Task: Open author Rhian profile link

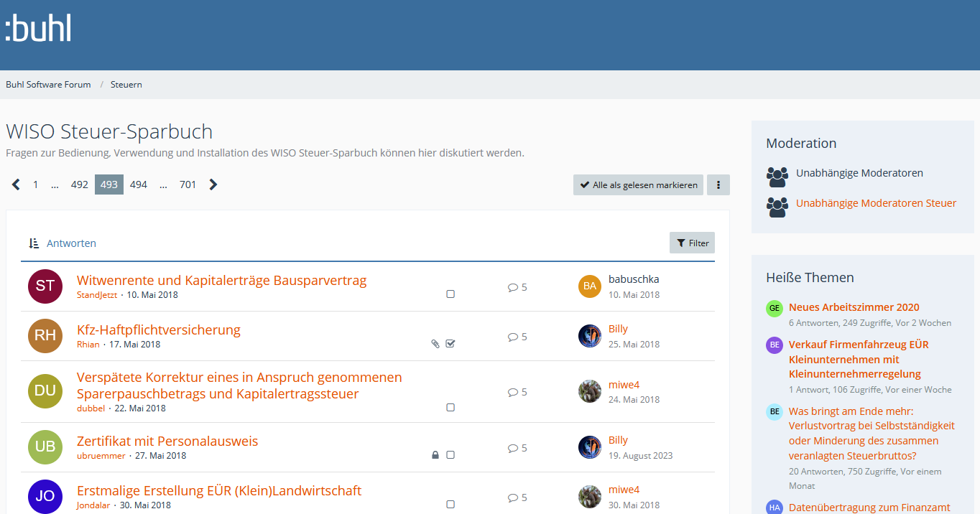Action: click(x=88, y=345)
